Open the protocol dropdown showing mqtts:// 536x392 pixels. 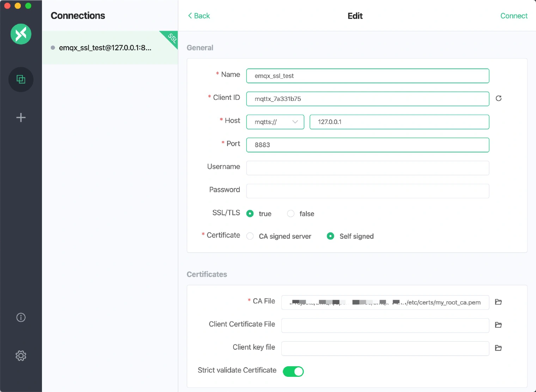tap(275, 122)
